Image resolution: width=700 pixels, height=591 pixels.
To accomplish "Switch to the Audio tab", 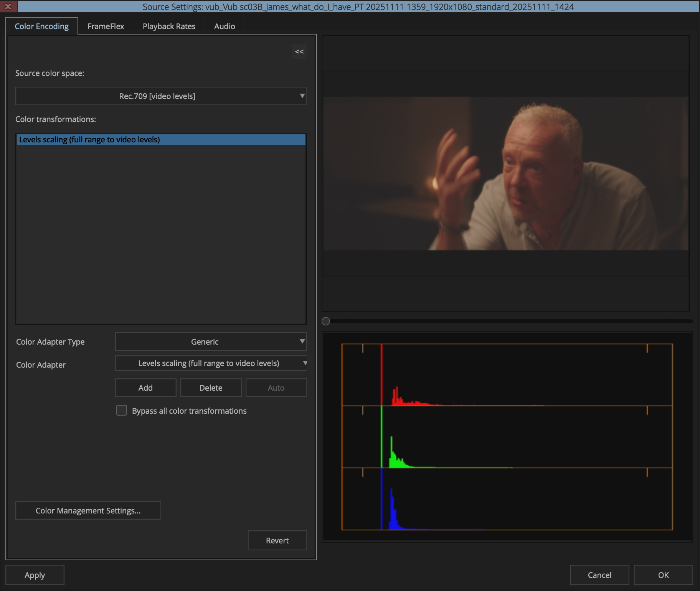I will point(225,26).
